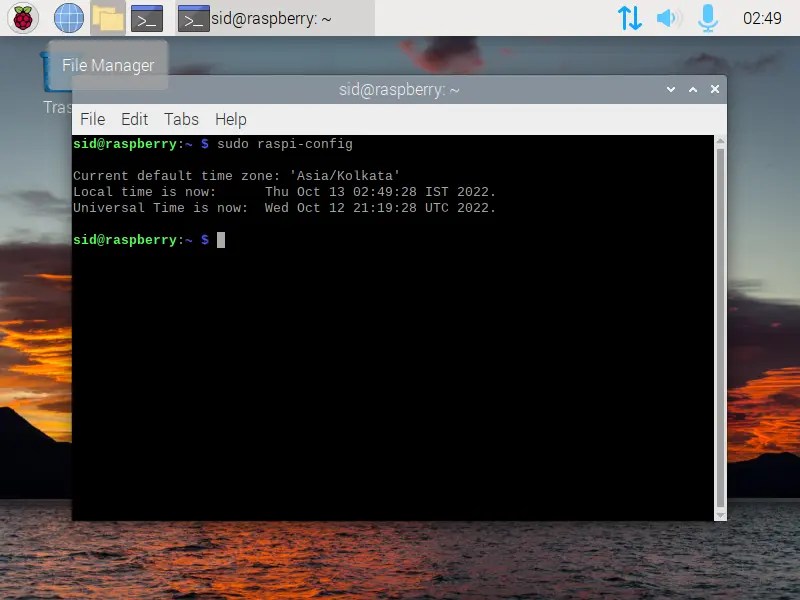
Task: Click the terminal window title bar
Action: (400, 89)
